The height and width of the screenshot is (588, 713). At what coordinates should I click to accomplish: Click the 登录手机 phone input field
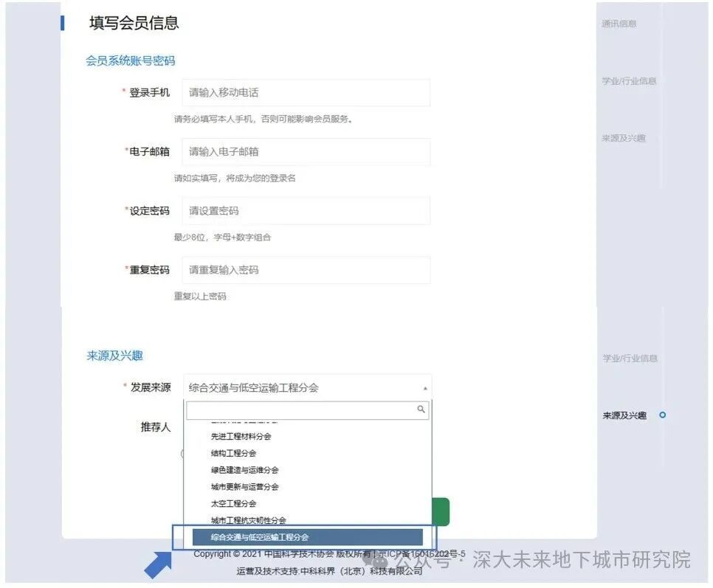(306, 93)
